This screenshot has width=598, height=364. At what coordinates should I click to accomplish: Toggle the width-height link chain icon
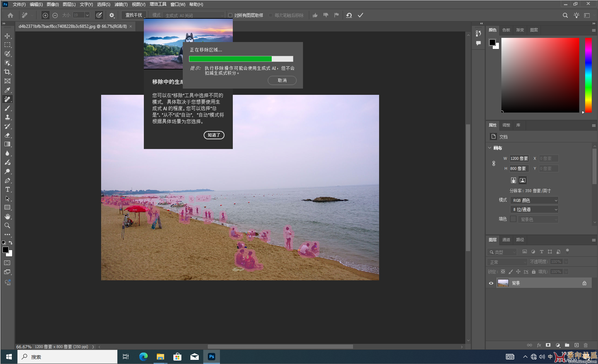pos(494,163)
